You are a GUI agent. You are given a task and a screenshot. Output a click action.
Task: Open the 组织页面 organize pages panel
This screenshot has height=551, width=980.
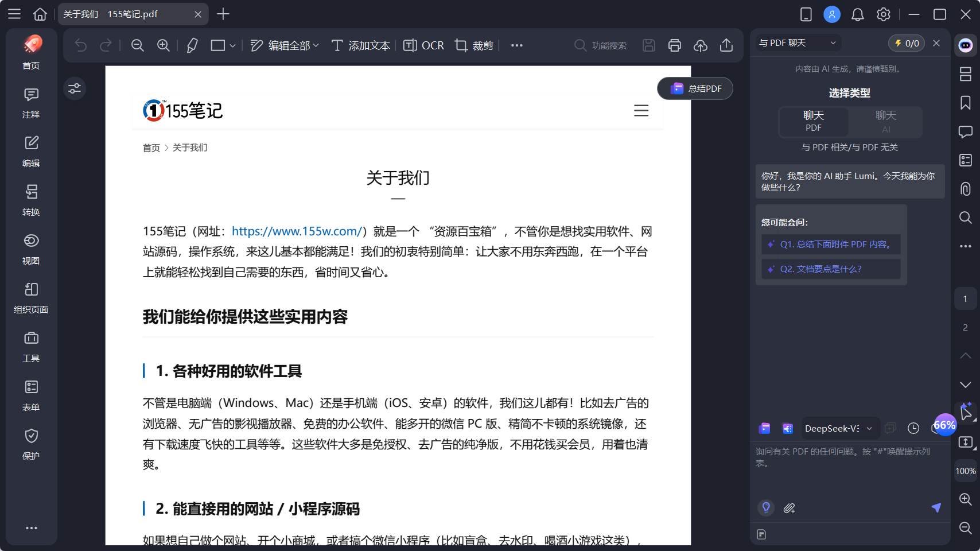(31, 297)
